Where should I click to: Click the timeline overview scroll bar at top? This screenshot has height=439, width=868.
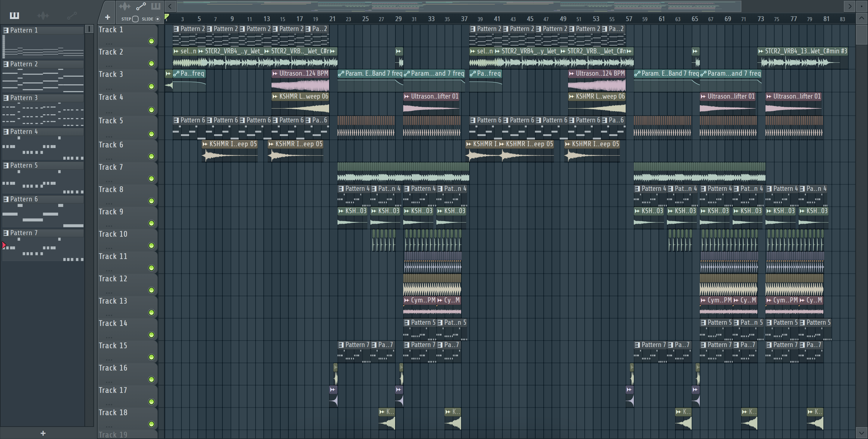[459, 6]
